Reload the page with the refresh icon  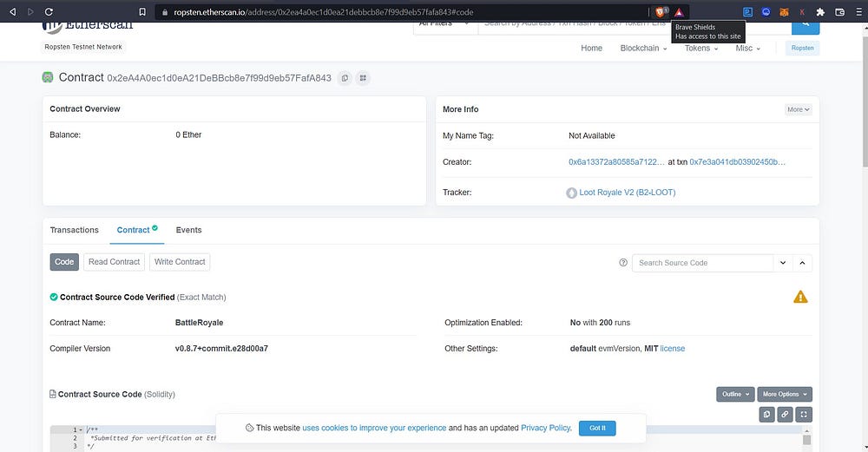pyautogui.click(x=49, y=11)
